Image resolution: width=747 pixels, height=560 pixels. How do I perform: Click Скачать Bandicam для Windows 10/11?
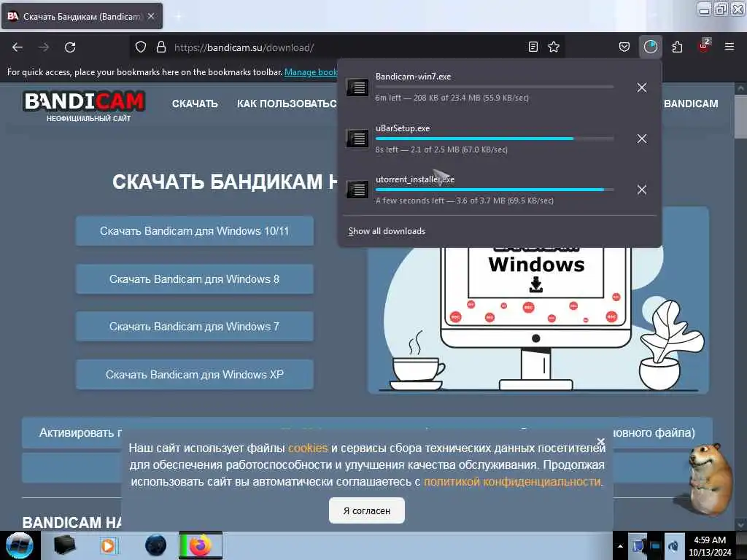coord(194,231)
